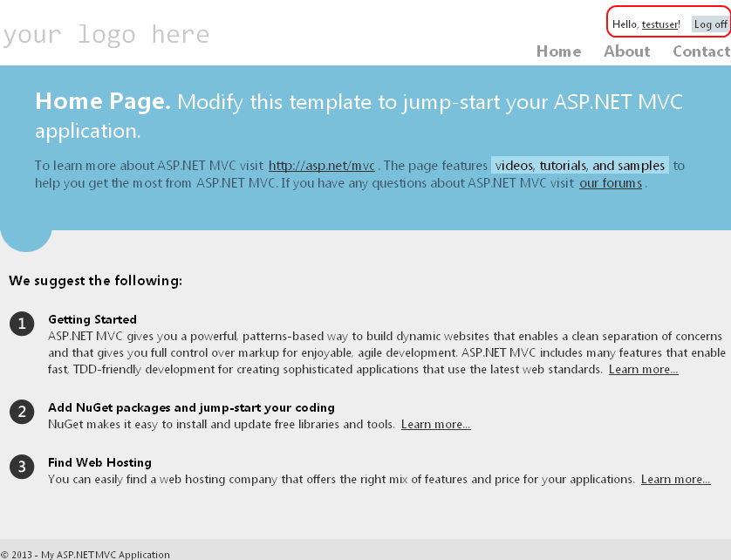Follow Learn more for Find Web Hosting
The height and width of the screenshot is (560, 731).
(x=675, y=480)
